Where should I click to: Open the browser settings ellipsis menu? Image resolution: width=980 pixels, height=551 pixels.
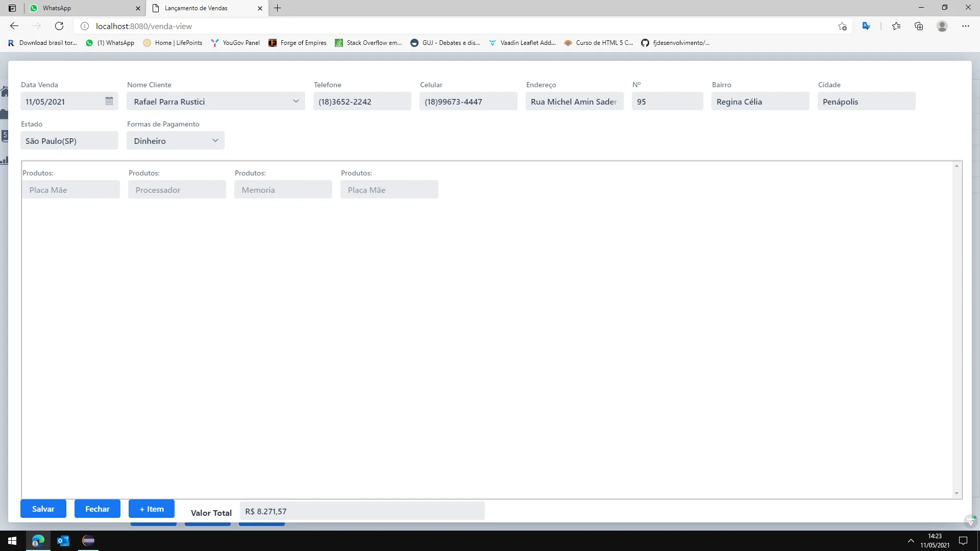[x=965, y=26]
